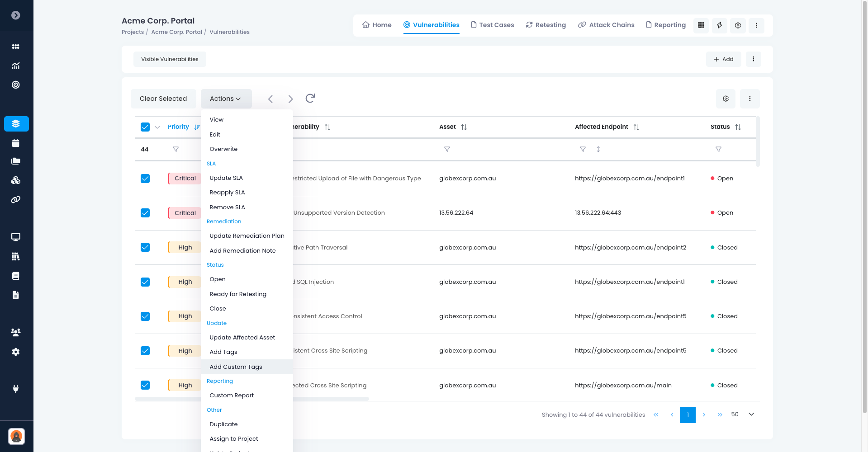The width and height of the screenshot is (868, 452).
Task: Click the active layers icon in sidebar
Action: click(16, 123)
